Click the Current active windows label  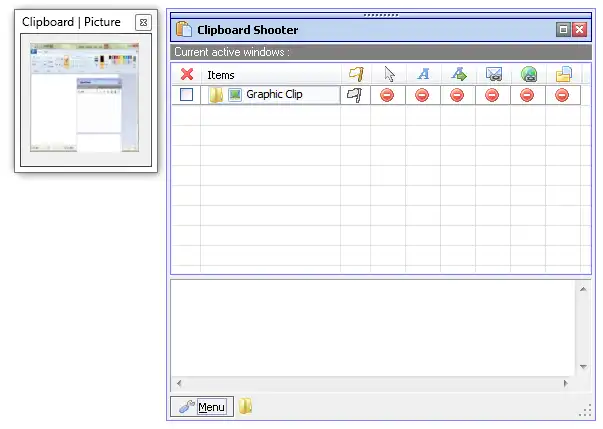pyautogui.click(x=232, y=52)
